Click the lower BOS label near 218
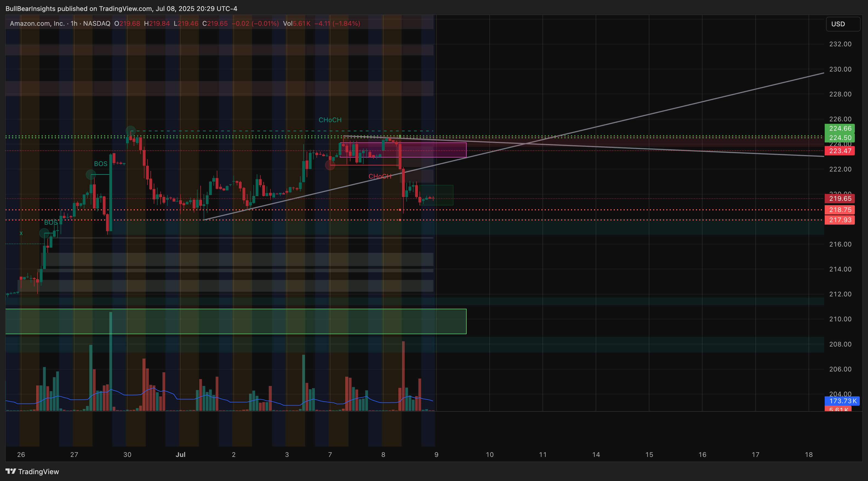The height and width of the screenshot is (481, 868). coord(51,222)
